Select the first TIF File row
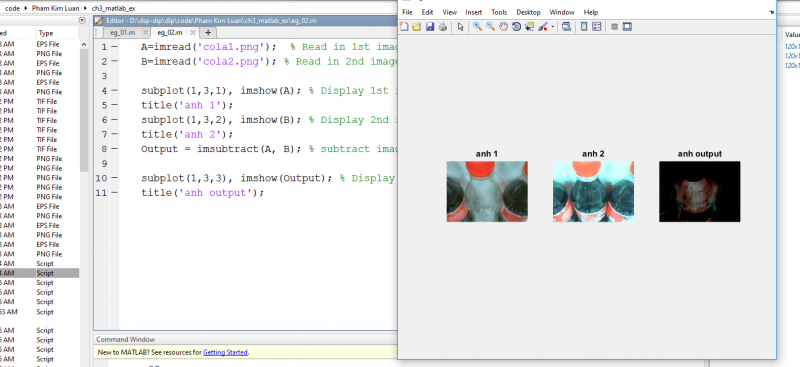The image size is (800, 367). pyautogui.click(x=39, y=102)
